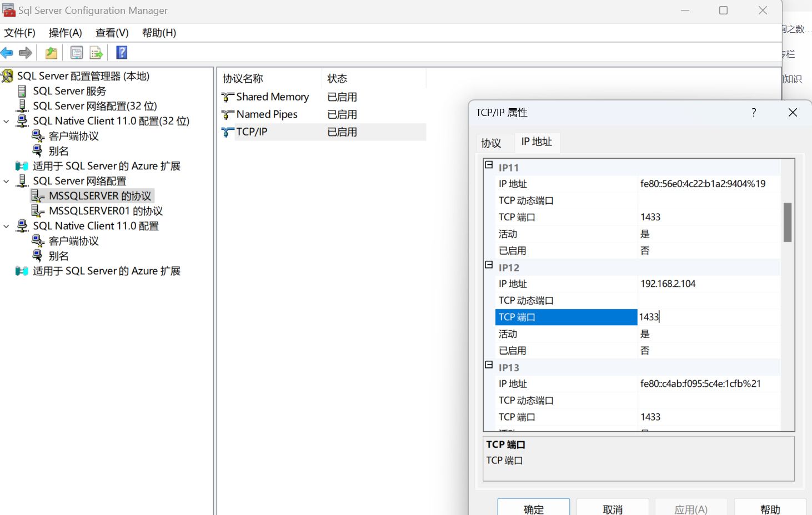Click the IP12 活动 row
This screenshot has height=515, width=812.
coord(638,334)
